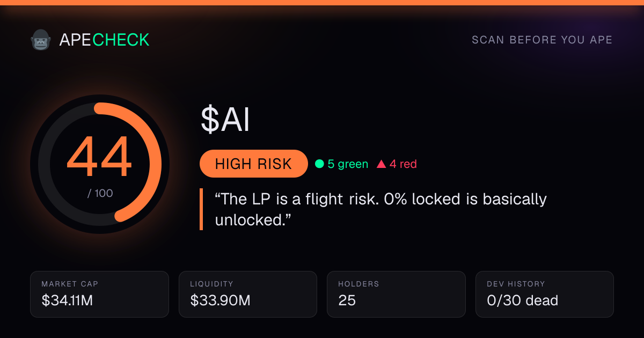Select the SCAN BEFORE YOU APE tagline

(x=542, y=40)
